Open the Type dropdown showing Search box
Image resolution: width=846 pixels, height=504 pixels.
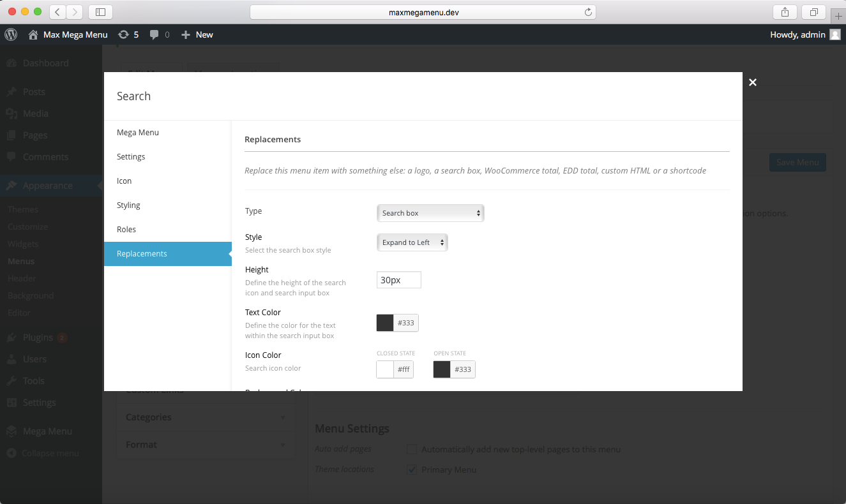430,212
